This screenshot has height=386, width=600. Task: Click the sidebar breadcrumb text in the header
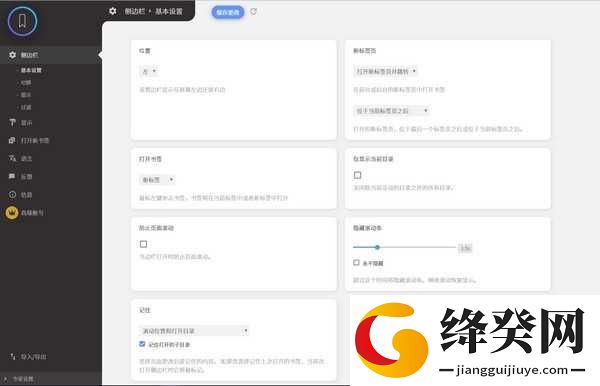coord(135,11)
